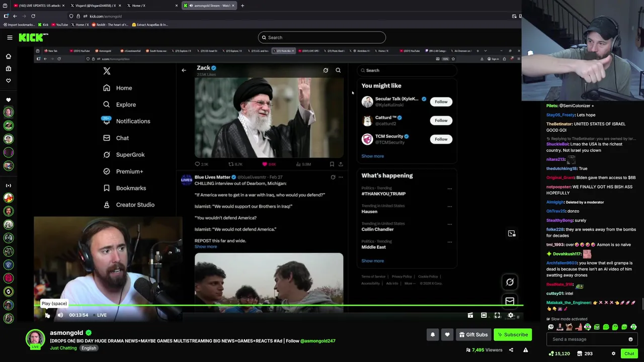Pick the first emote in chat quick-emote row
This screenshot has width=644, height=362.
click(x=551, y=327)
